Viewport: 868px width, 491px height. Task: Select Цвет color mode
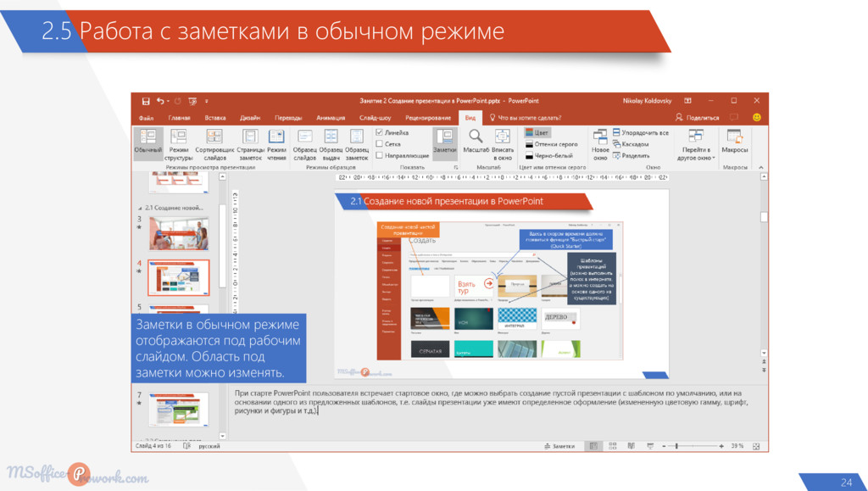point(537,133)
